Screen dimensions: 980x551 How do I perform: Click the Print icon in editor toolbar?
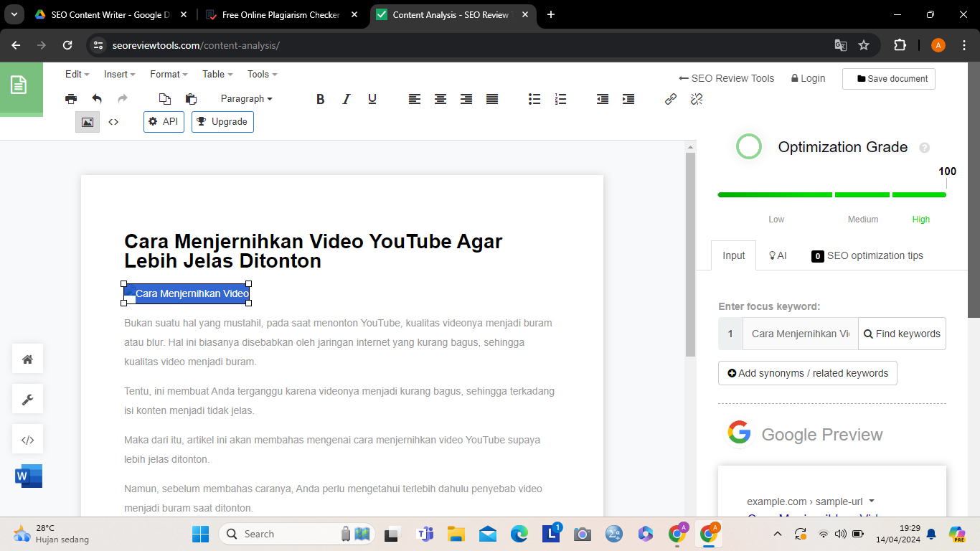71,99
